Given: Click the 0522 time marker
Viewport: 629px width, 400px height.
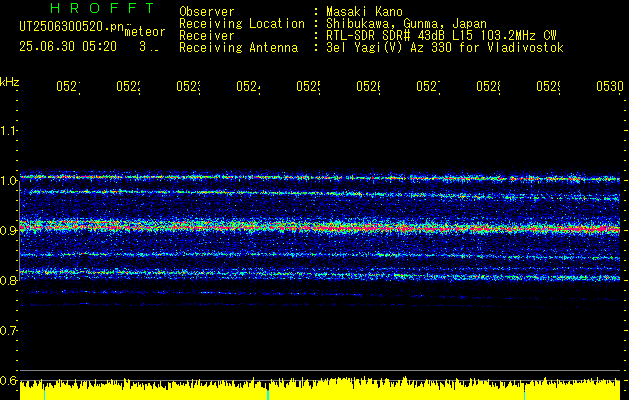Looking at the screenshot, I should pyautogui.click(x=128, y=86).
